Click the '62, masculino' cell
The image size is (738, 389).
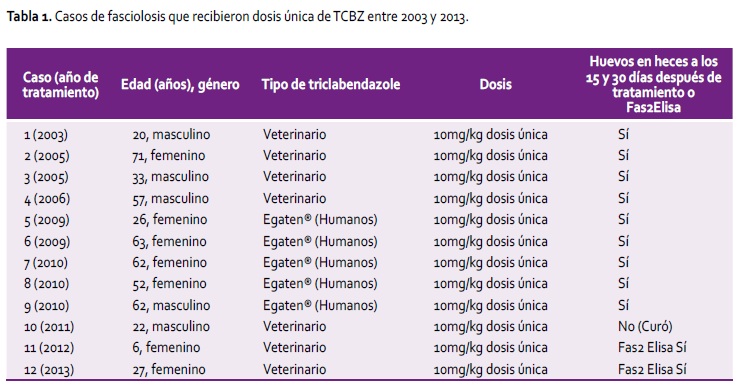pos(171,306)
